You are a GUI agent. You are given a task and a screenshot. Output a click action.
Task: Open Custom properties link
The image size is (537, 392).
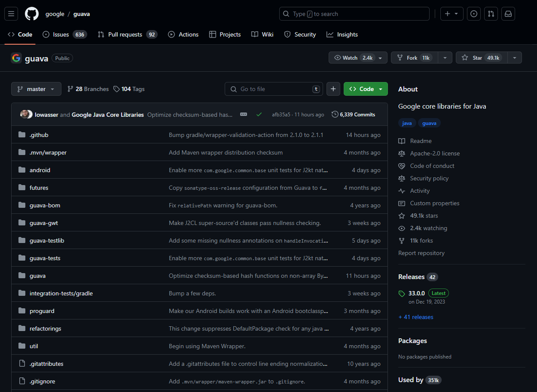[x=429, y=203]
